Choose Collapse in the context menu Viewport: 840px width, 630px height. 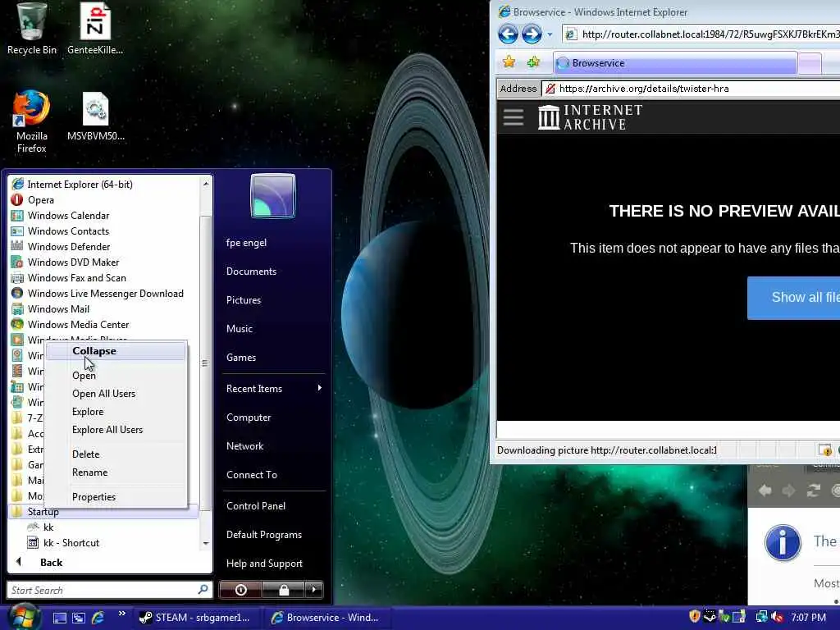(116, 351)
